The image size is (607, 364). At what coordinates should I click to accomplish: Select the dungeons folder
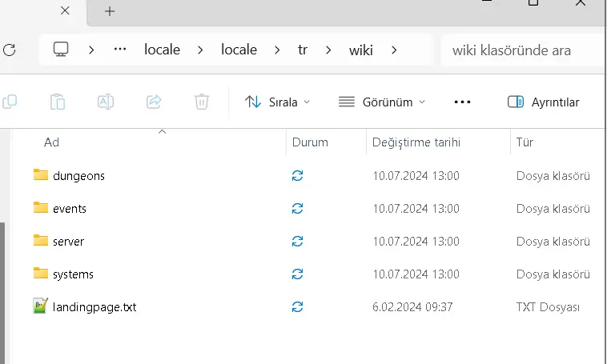click(78, 175)
